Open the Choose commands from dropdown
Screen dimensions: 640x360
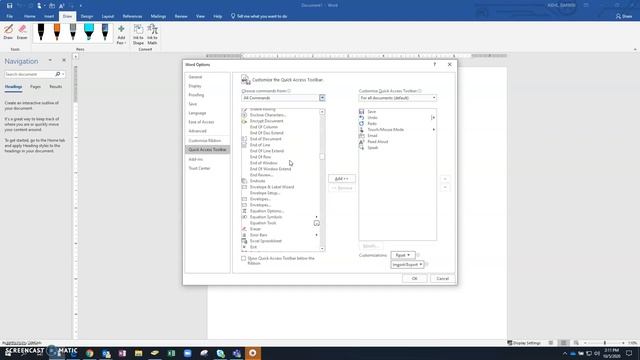(283, 98)
